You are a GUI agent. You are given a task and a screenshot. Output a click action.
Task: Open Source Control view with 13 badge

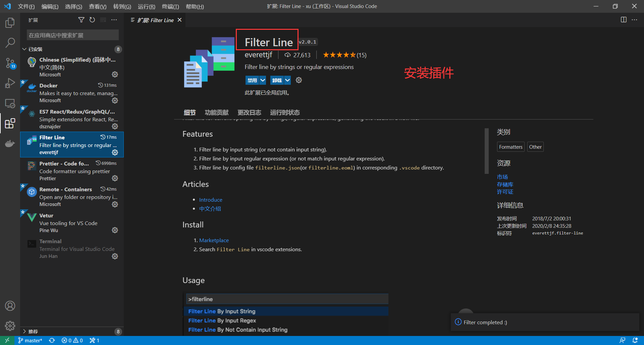[x=10, y=63]
